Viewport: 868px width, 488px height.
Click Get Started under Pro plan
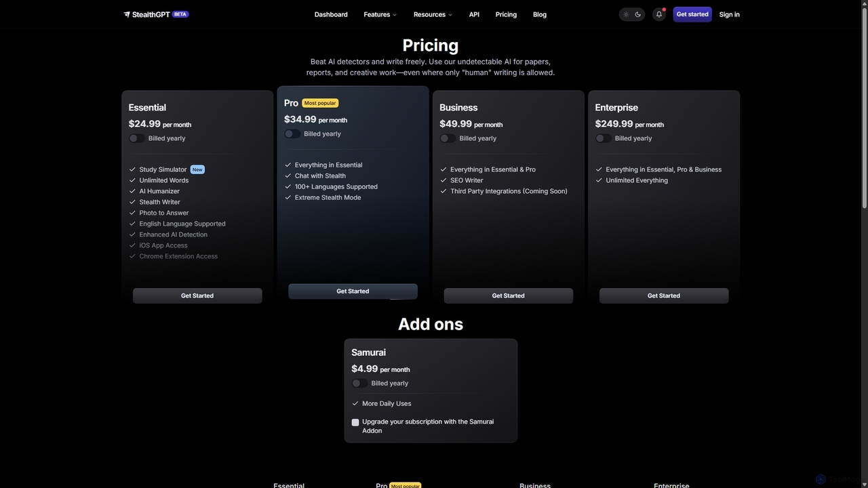353,291
